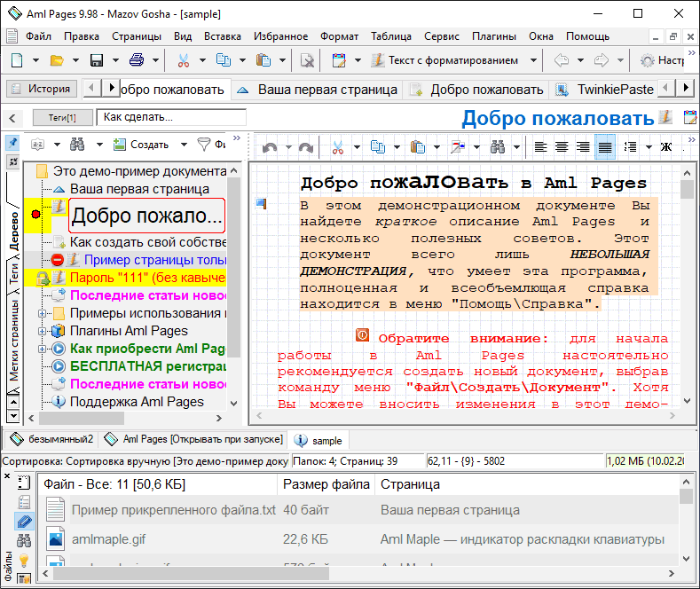This screenshot has height=589, width=700.
Task: Click the light bulb icon in bottom panel
Action: pyautogui.click(x=24, y=560)
